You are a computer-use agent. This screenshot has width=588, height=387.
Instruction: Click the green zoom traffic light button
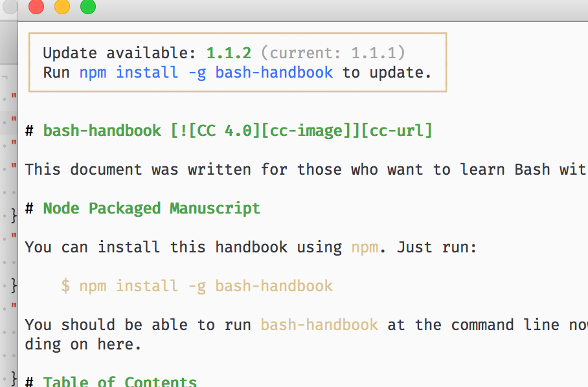[x=89, y=7]
